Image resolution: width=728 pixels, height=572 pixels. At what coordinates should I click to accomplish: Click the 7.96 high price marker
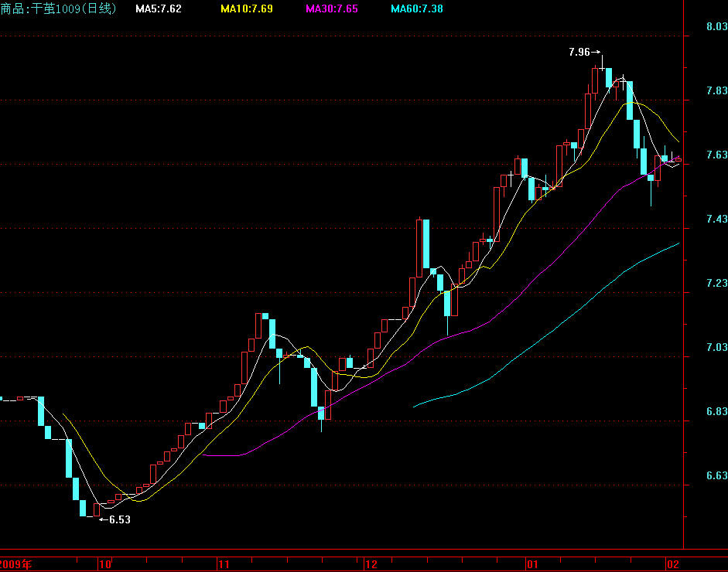tap(579, 53)
